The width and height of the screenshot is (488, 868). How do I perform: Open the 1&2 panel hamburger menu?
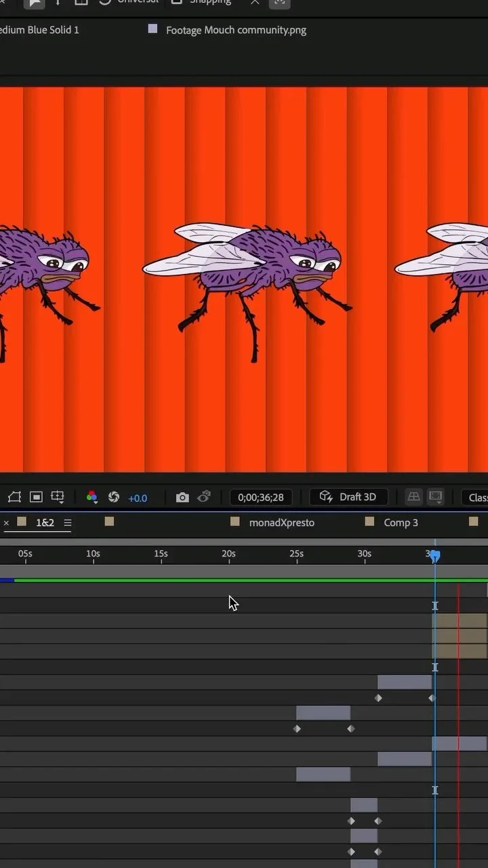point(68,523)
